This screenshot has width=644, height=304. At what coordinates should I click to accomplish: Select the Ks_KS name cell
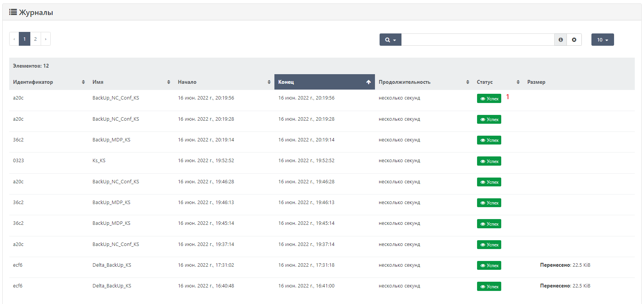(99, 161)
